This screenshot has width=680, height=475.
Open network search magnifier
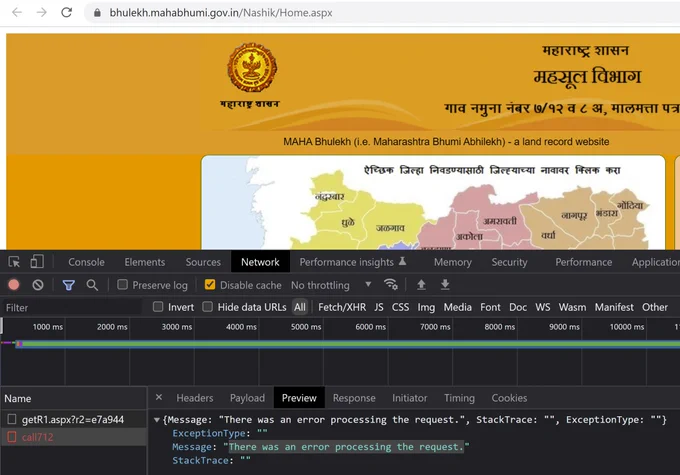(92, 285)
